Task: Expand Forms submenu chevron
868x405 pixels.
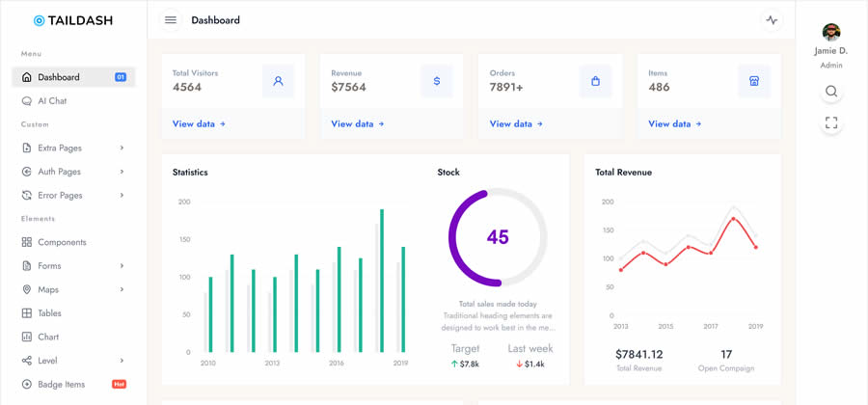Action: point(122,266)
